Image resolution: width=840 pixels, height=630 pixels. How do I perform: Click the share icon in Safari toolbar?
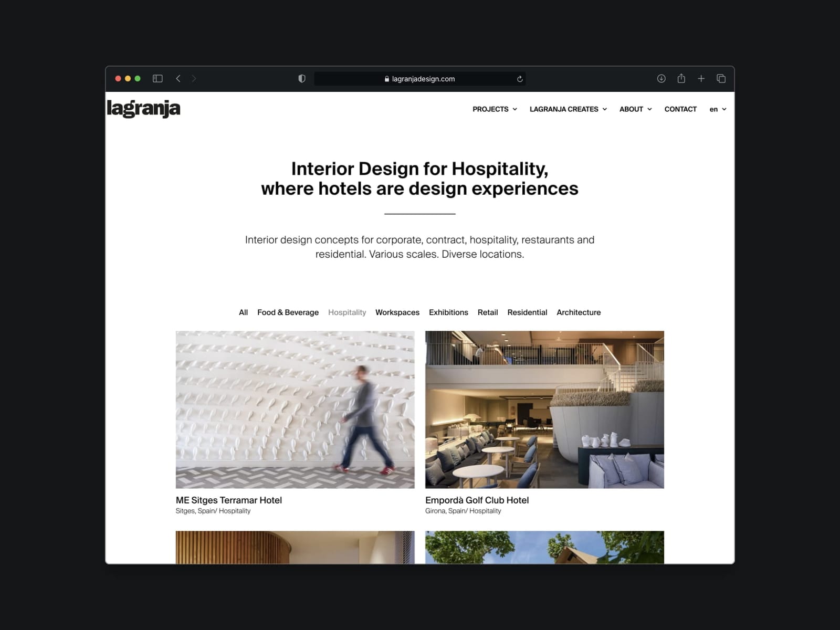click(681, 78)
